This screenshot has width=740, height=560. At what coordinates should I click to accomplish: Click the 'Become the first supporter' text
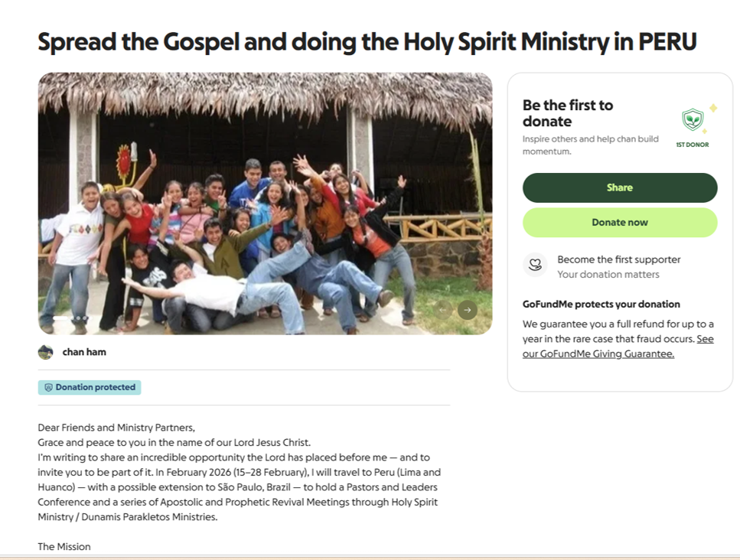(x=618, y=259)
